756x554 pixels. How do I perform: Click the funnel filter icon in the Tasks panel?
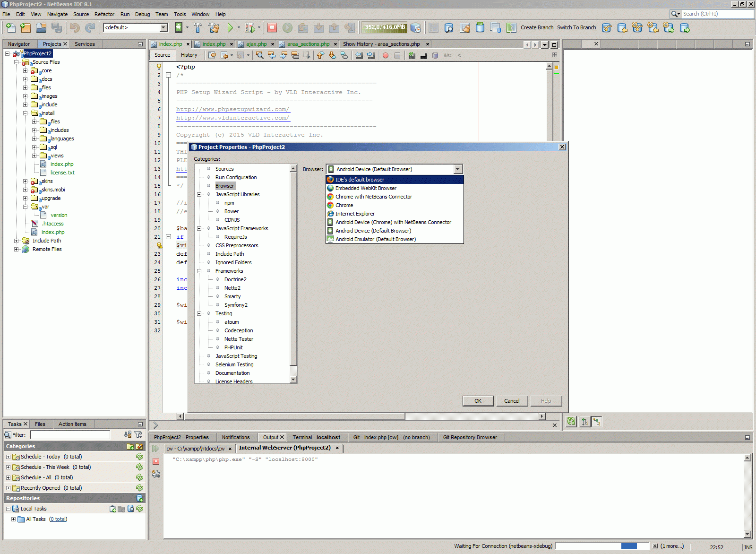pyautogui.click(x=138, y=434)
